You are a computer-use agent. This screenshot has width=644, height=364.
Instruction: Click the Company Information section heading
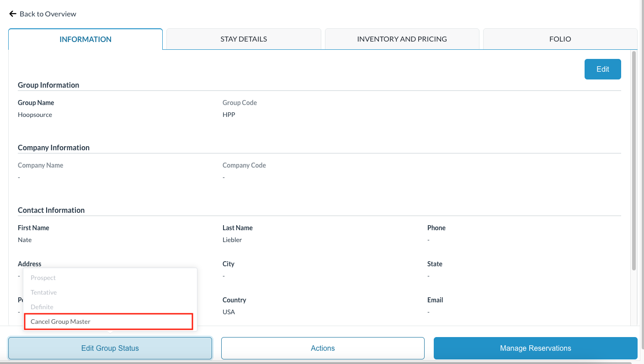tap(53, 147)
